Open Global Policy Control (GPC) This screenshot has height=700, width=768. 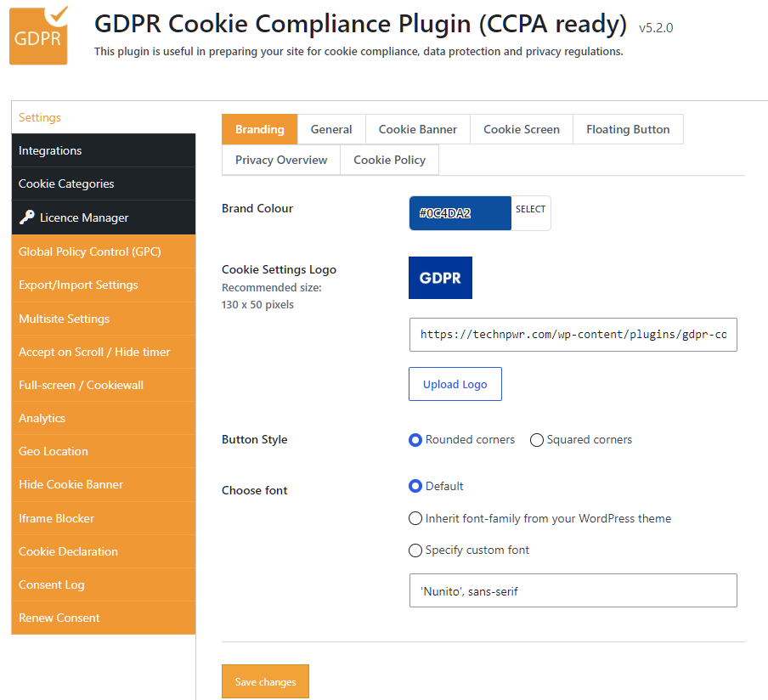tap(104, 251)
